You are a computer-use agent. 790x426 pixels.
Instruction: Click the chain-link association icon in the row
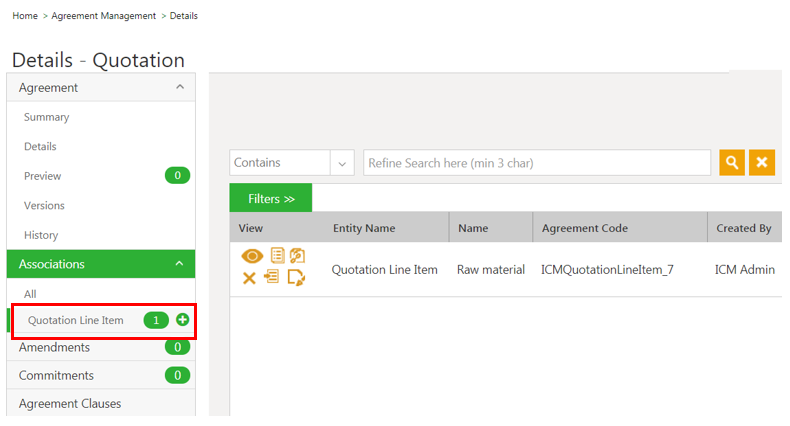[297, 256]
